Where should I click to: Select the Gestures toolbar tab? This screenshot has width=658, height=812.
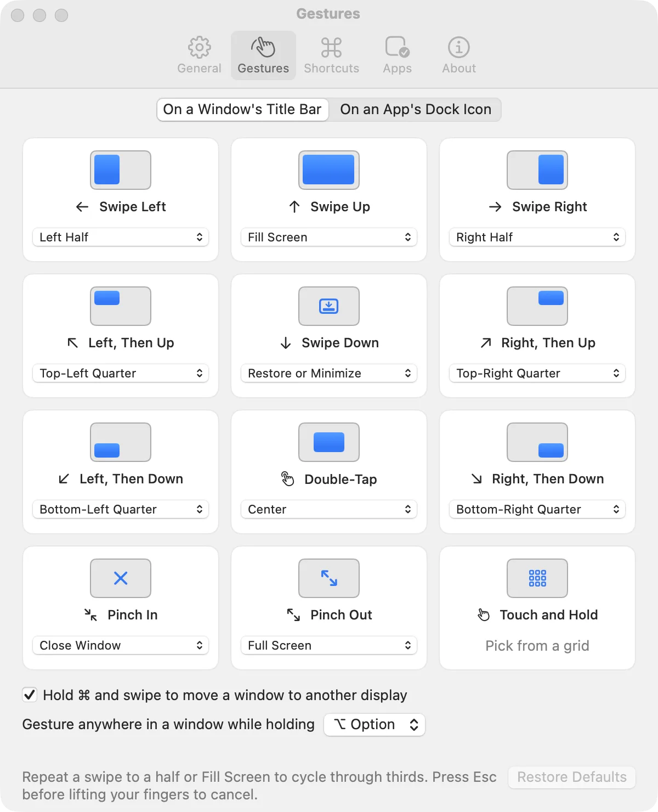pos(263,55)
